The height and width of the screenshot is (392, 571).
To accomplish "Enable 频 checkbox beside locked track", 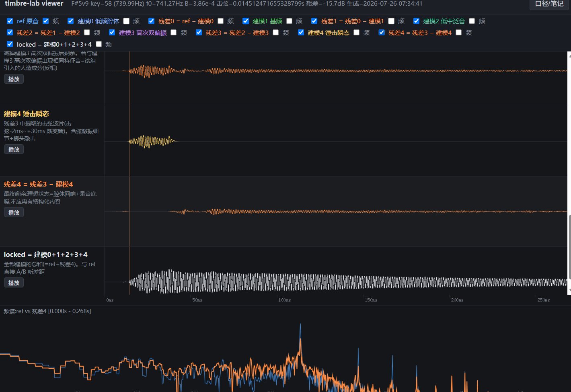I will point(99,44).
